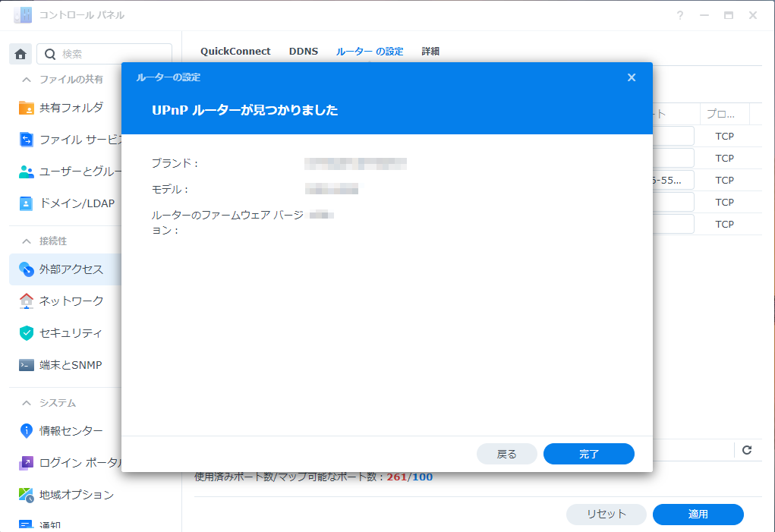Click port field showing 5-55...

pos(673,181)
